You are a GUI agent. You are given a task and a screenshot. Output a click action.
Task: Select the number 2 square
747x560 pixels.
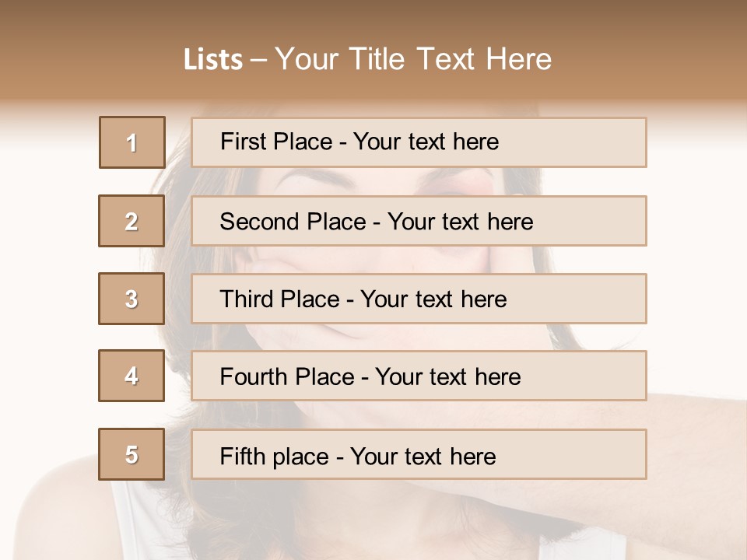coord(132,221)
